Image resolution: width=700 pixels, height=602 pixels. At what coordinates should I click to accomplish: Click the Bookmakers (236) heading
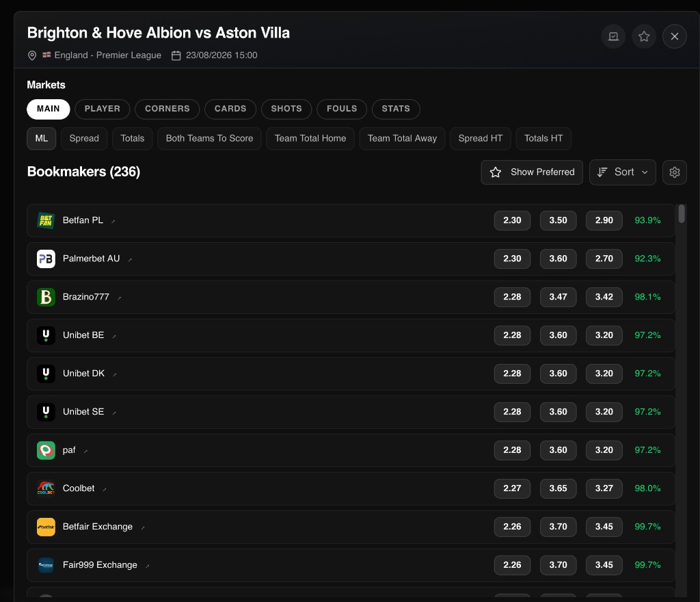(83, 172)
